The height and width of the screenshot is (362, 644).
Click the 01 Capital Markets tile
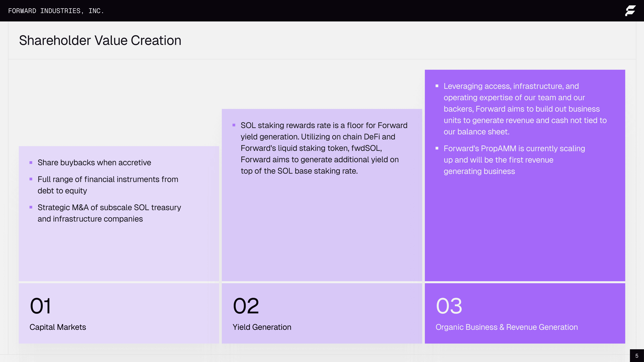119,313
